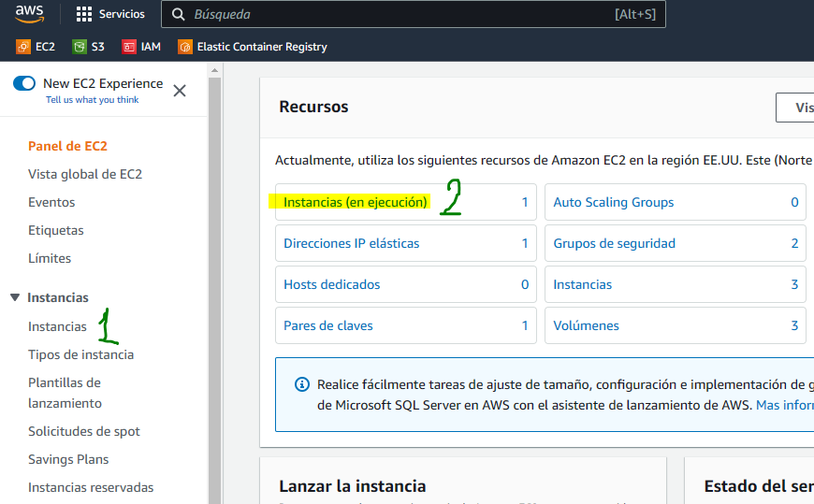Click count 0 beside Hosts dedicados
The height and width of the screenshot is (504, 814).
[525, 284]
